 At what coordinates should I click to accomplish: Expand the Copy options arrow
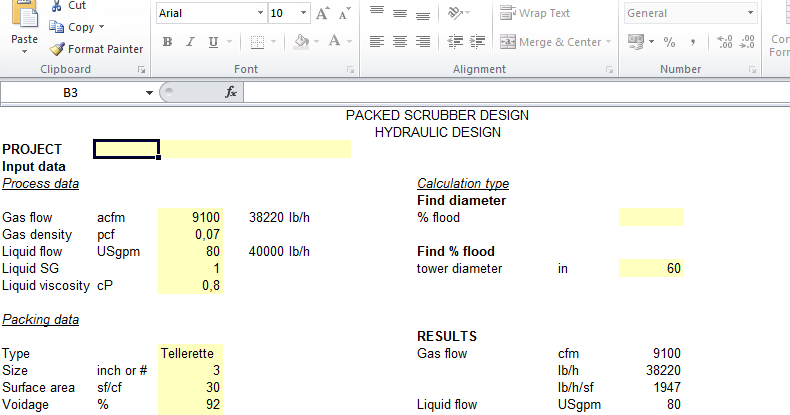coord(101,27)
